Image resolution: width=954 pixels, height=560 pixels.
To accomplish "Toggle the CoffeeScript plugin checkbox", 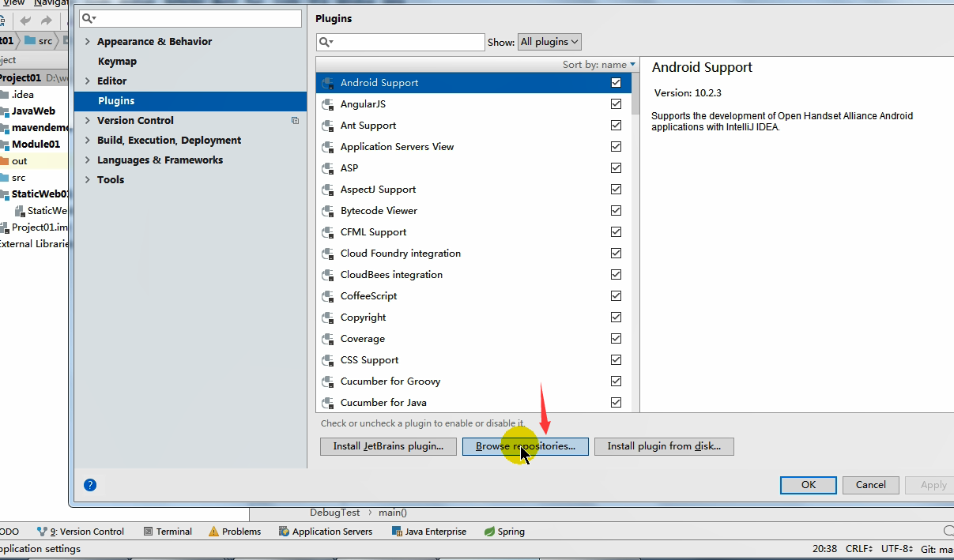I will (x=616, y=295).
